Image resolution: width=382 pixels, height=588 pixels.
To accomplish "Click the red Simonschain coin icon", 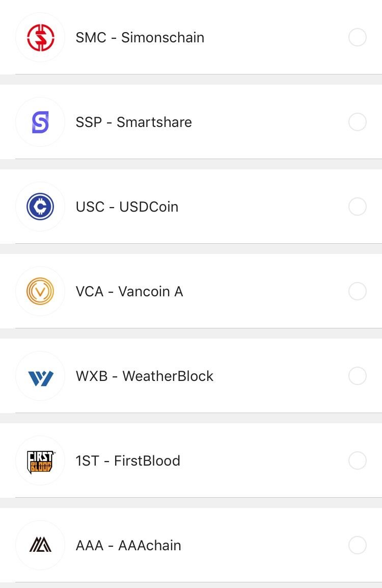I will [40, 38].
